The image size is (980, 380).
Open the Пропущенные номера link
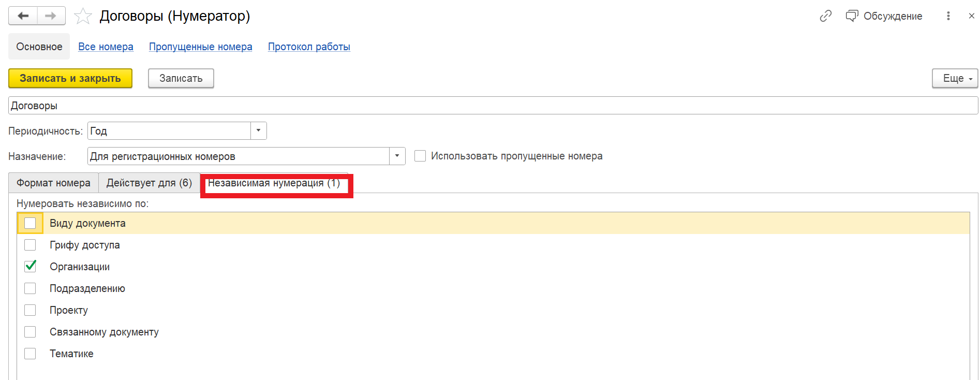point(200,47)
